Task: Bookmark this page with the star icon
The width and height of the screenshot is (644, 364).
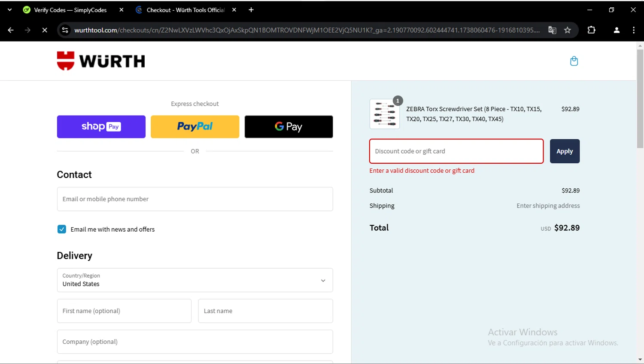Action: click(568, 30)
